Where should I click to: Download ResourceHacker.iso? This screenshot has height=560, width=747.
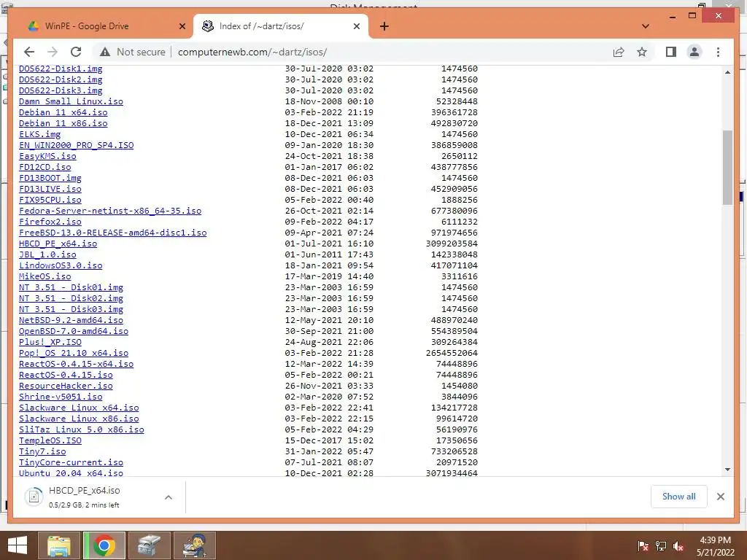tap(66, 386)
